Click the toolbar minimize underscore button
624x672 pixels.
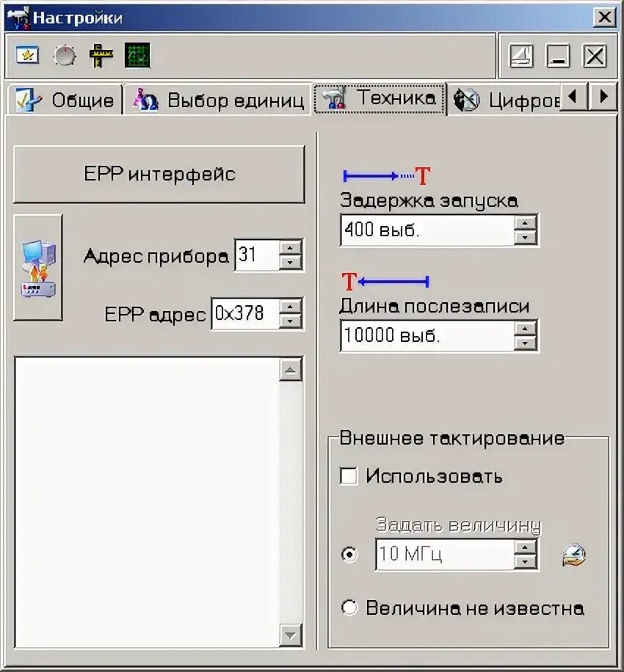557,56
